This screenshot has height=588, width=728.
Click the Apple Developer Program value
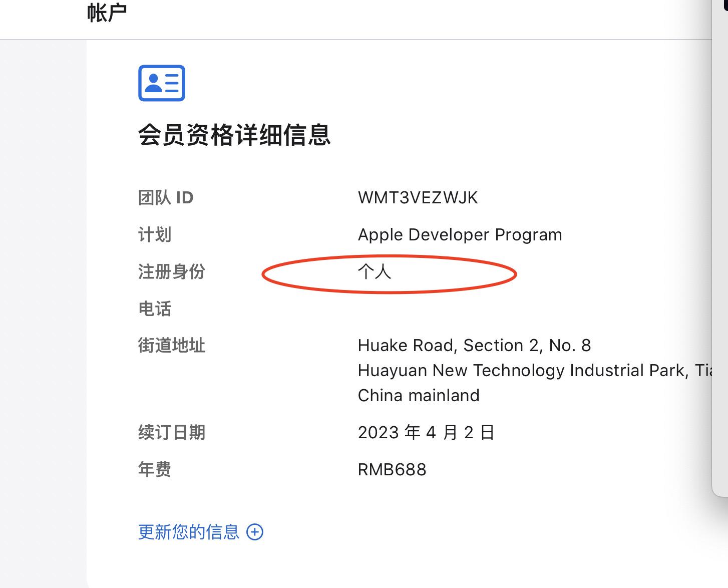tap(460, 235)
